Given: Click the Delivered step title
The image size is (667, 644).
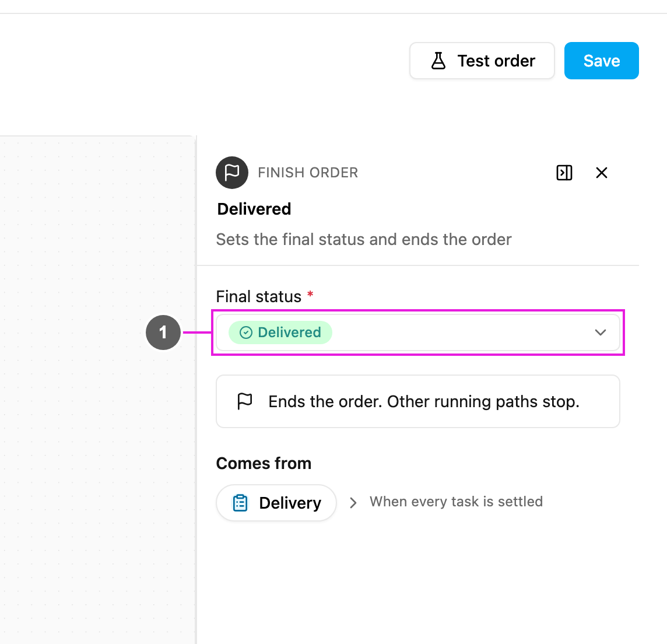Looking at the screenshot, I should click(254, 209).
